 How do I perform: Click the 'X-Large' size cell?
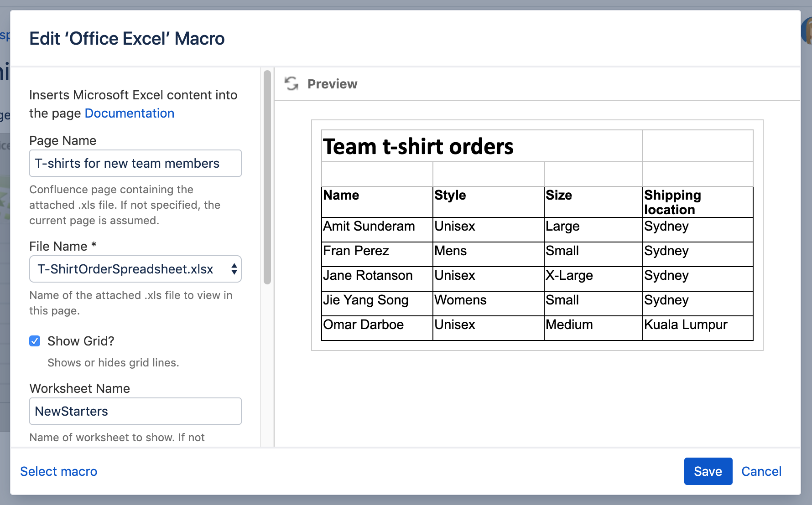[x=593, y=279]
